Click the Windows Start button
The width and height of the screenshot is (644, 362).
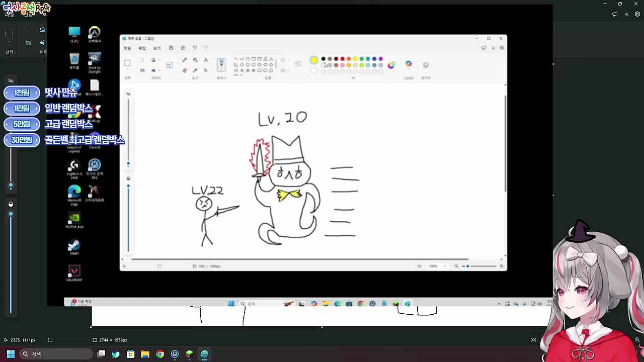(x=11, y=354)
